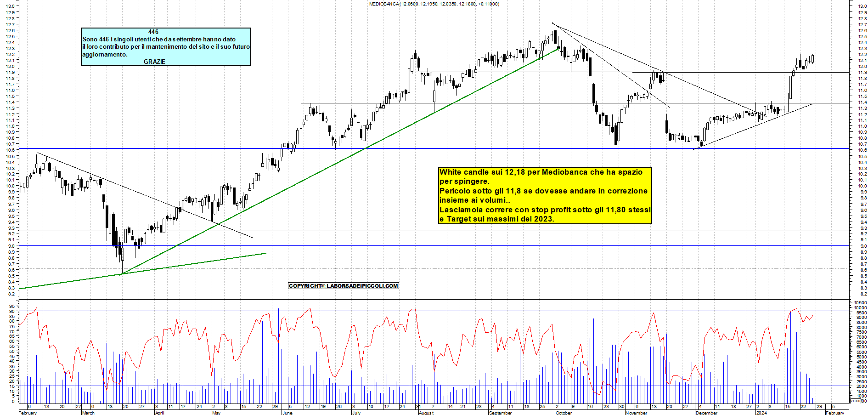Click the 'July' label on the time axis
Viewport: 868px width, 415px height.
click(356, 413)
